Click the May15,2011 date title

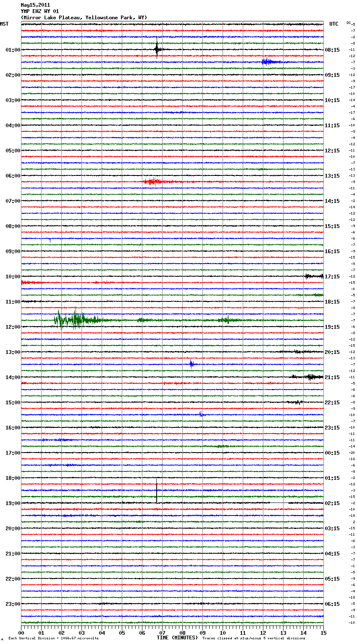pos(35,5)
